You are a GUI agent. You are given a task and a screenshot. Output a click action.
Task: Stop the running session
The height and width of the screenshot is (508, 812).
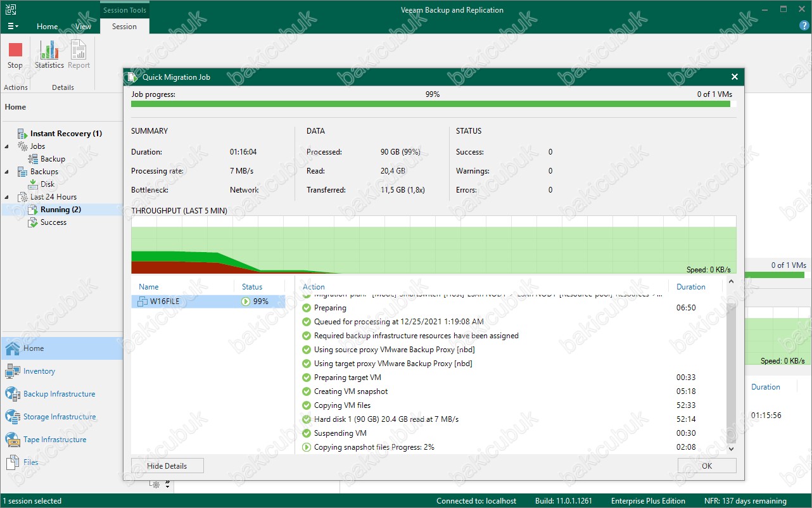[15, 56]
